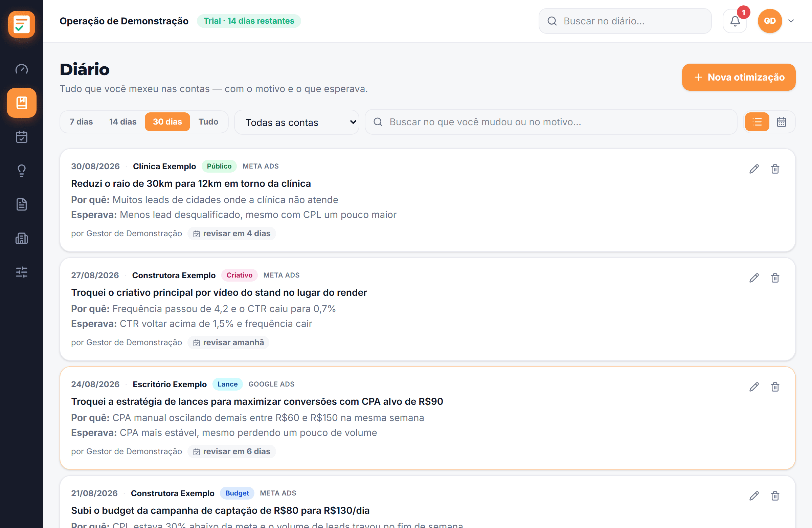Open the document reports icon in sidebar
812x528 pixels.
[22, 204]
